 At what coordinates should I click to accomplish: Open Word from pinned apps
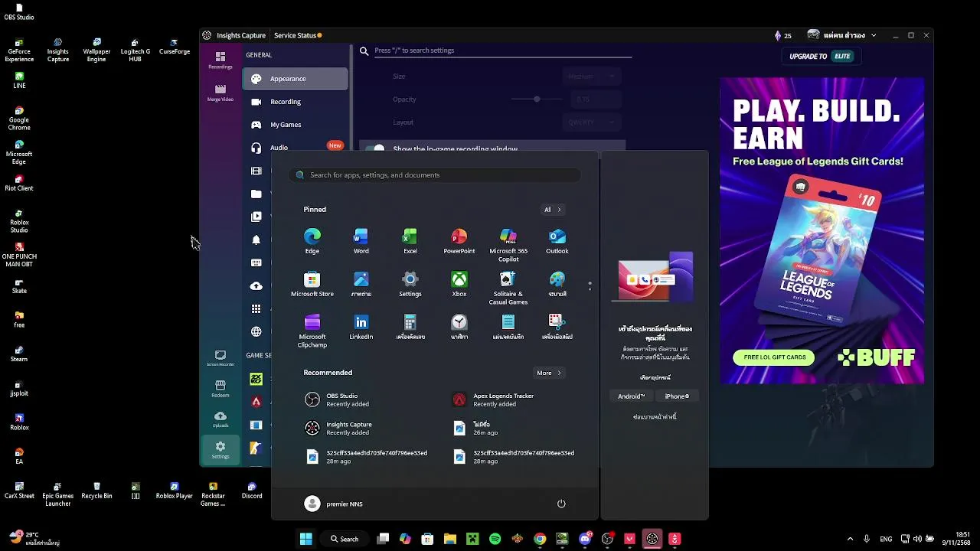pyautogui.click(x=361, y=241)
